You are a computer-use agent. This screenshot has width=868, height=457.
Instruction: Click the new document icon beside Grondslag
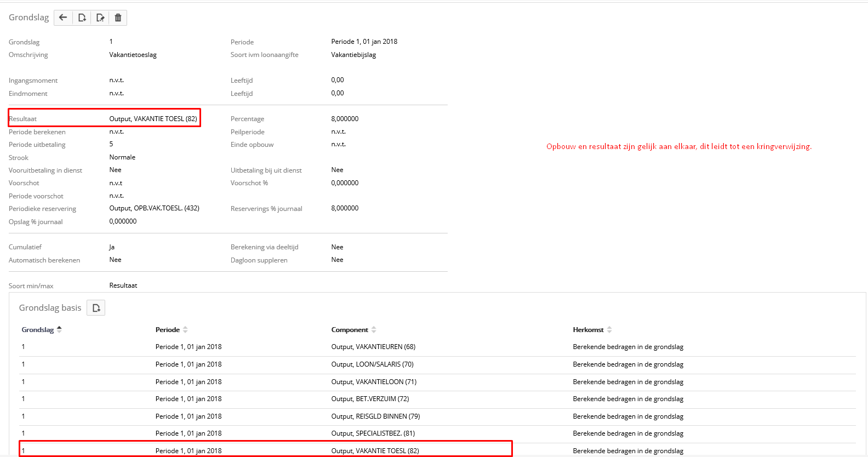point(82,18)
